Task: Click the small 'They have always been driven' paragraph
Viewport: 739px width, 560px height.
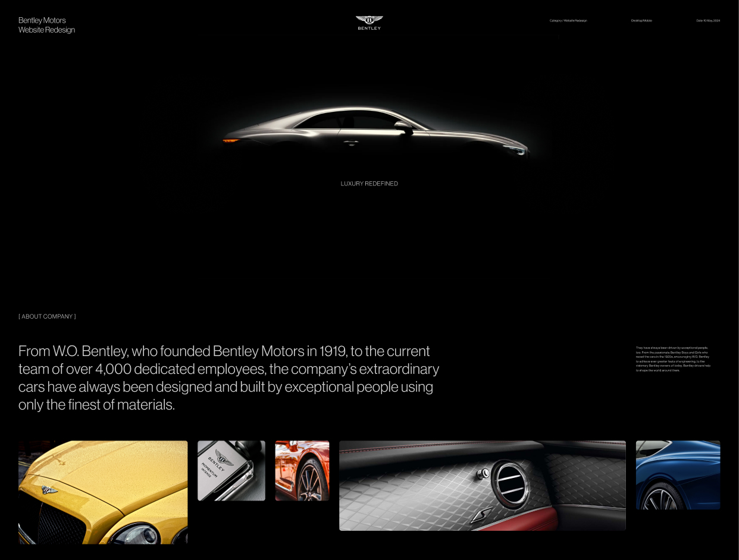Action: click(673, 359)
